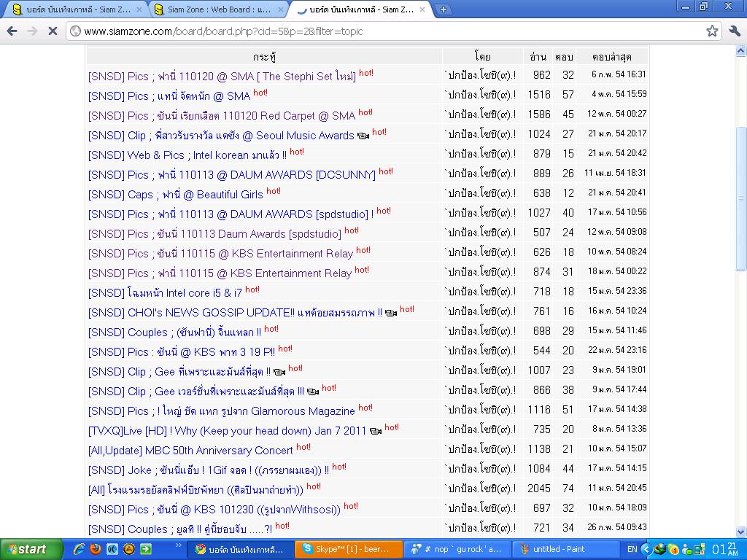Open a new tab with plus button
Screen dimensions: 747x560
point(443,9)
